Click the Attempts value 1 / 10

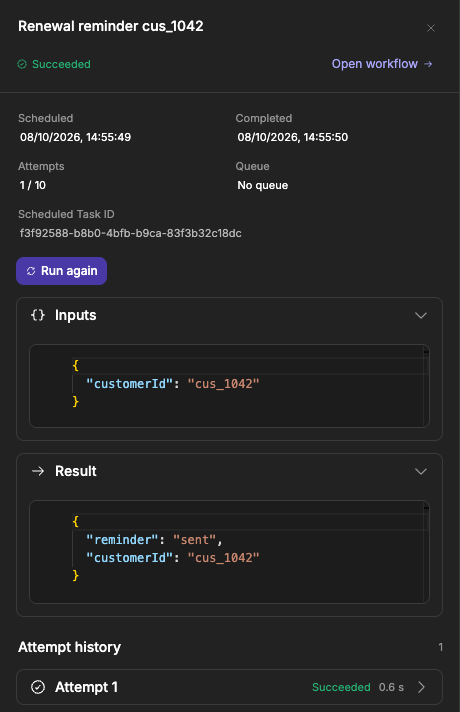33,185
